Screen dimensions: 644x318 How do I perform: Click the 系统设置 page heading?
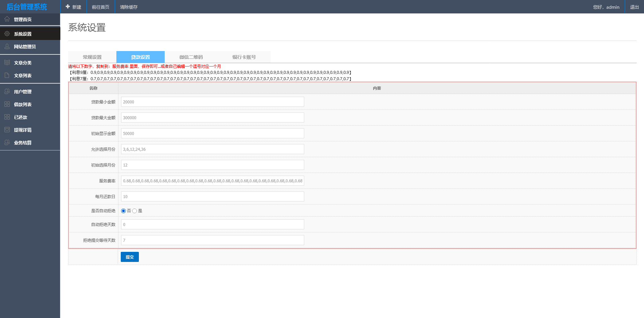[87, 27]
